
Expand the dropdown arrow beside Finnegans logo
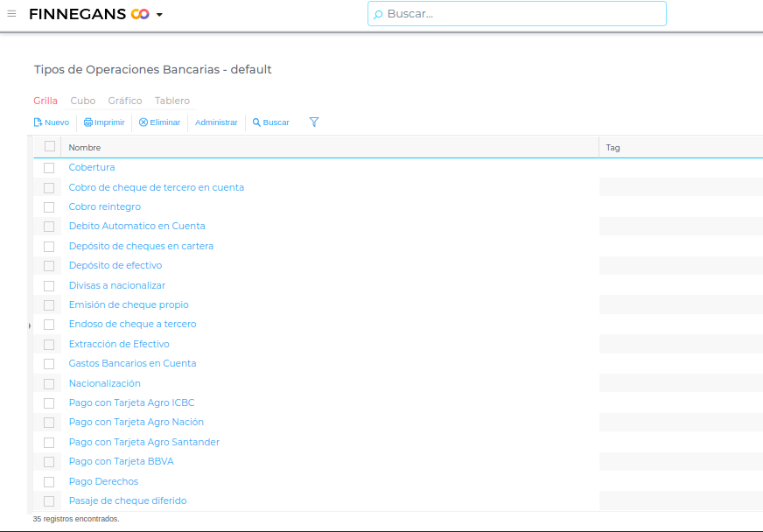pyautogui.click(x=159, y=15)
